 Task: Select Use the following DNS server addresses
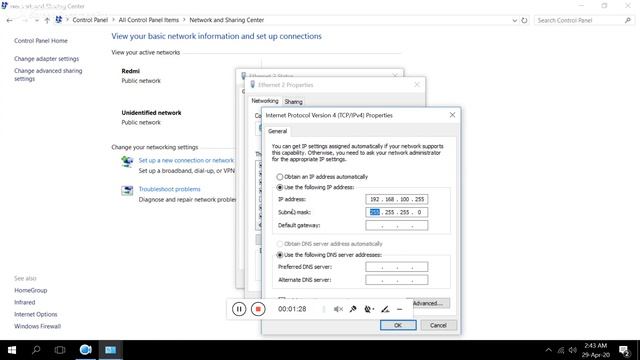tap(329, 255)
